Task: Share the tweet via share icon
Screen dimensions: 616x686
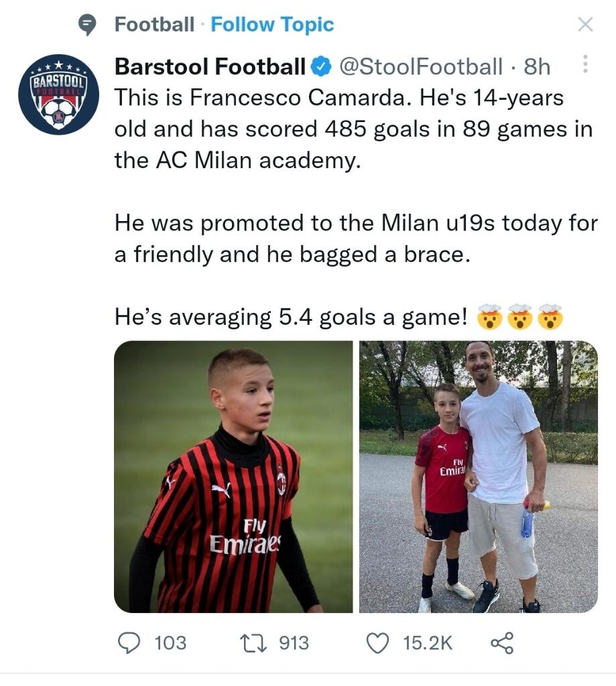Action: [x=502, y=643]
